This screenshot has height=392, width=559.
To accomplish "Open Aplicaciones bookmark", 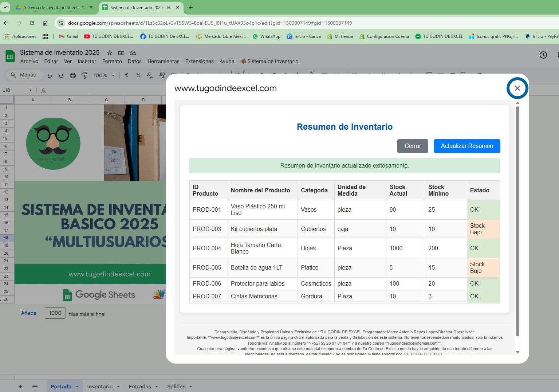I will click(x=20, y=36).
